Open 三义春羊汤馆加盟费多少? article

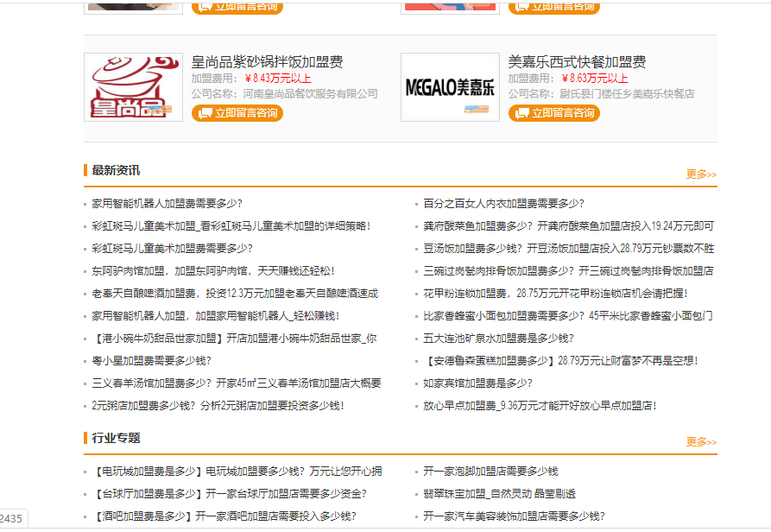point(237,383)
